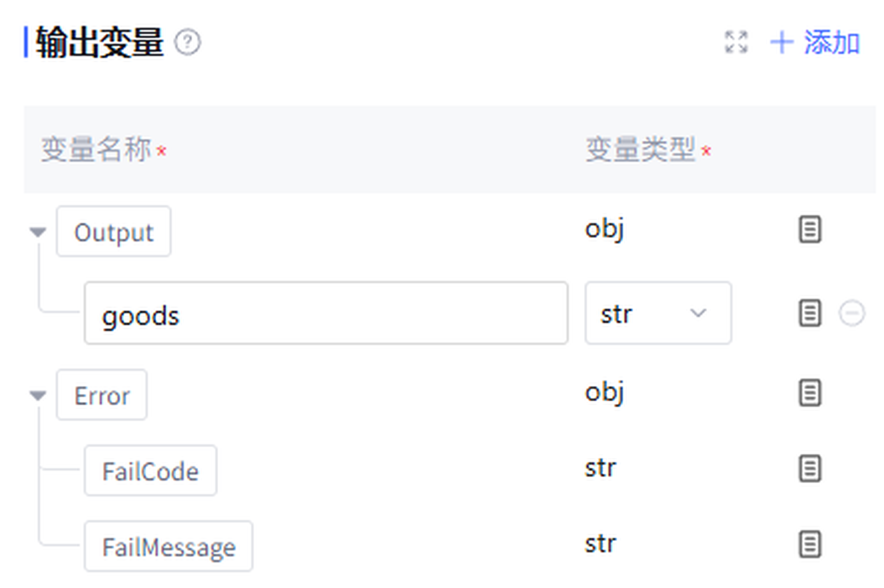Image resolution: width=884 pixels, height=588 pixels.
Task: Open description icon for Error row
Action: click(809, 393)
